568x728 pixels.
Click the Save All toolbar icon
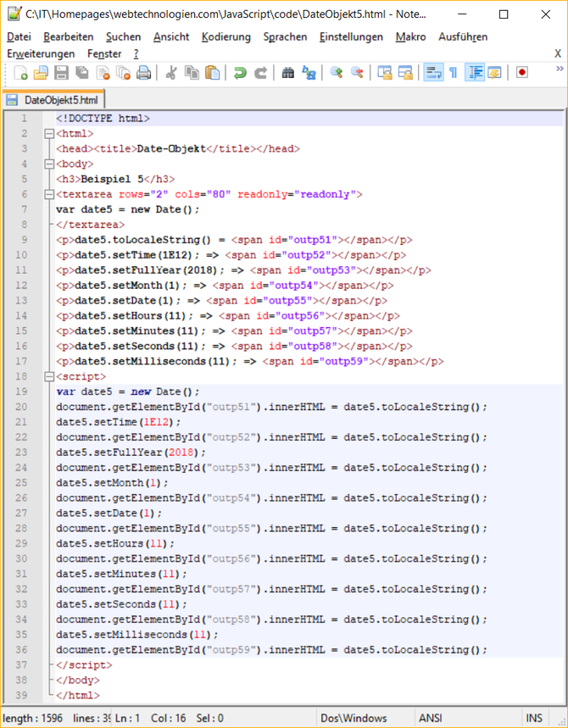coord(82,73)
